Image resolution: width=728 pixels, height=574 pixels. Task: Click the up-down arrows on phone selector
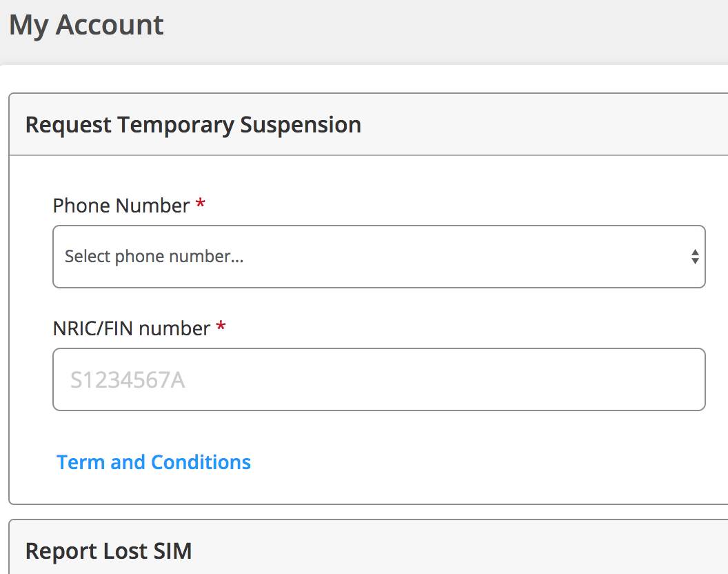coord(695,257)
